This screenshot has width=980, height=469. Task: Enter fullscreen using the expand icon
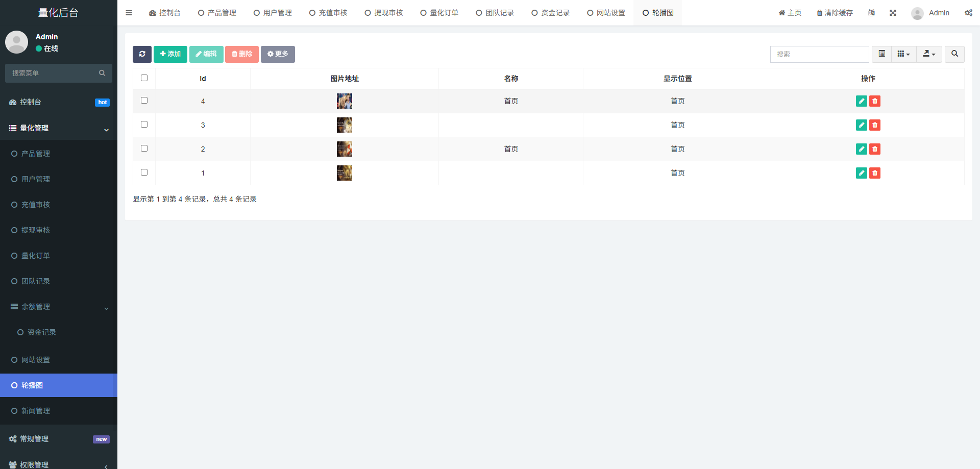click(893, 13)
